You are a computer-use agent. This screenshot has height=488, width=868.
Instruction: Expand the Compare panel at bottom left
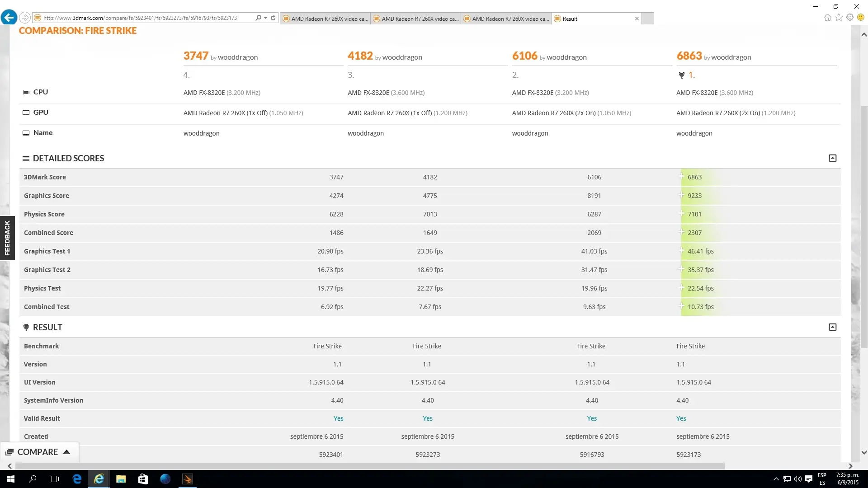pos(38,452)
